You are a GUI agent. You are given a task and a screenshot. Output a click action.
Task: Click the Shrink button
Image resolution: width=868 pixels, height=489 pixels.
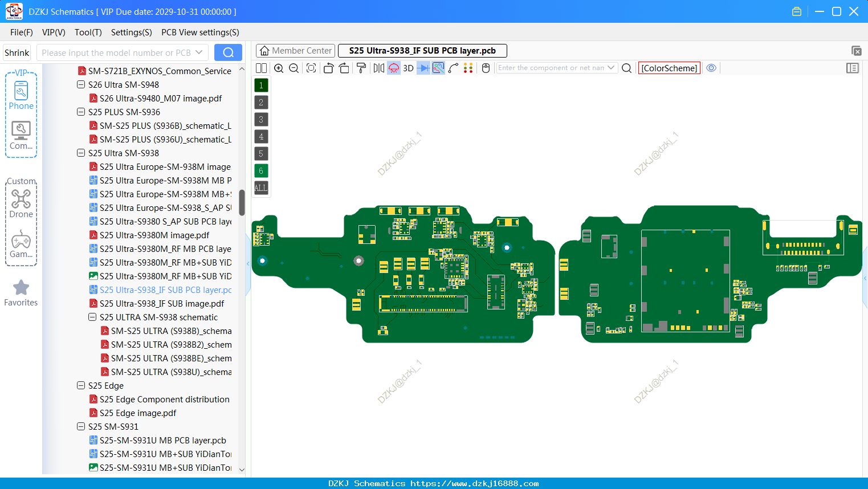17,52
